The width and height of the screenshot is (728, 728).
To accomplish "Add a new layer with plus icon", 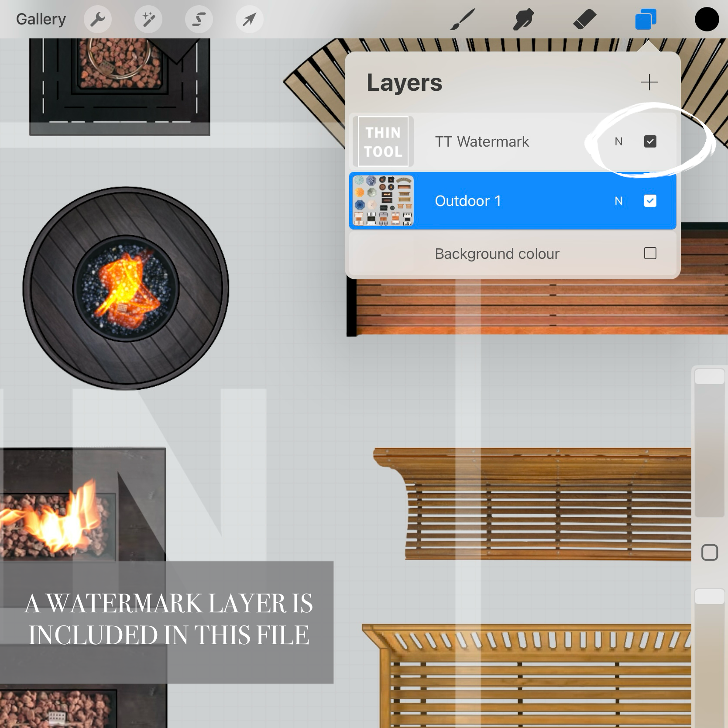I will [x=649, y=82].
